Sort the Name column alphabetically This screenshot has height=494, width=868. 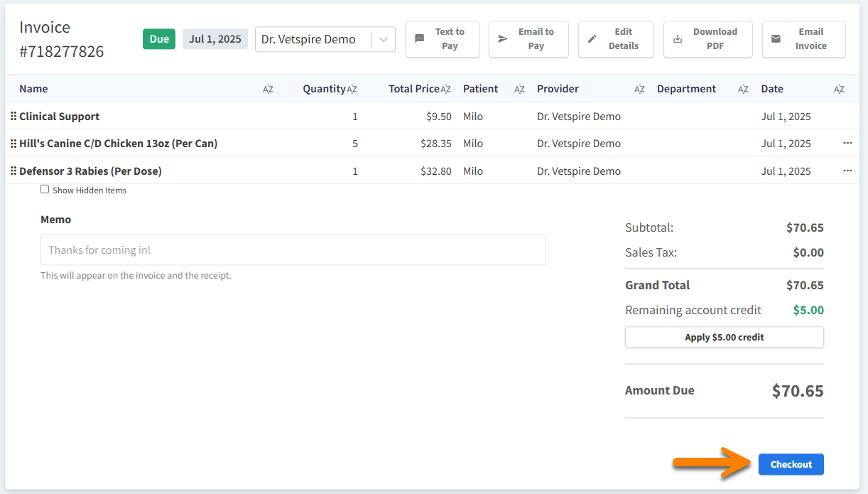(x=268, y=89)
